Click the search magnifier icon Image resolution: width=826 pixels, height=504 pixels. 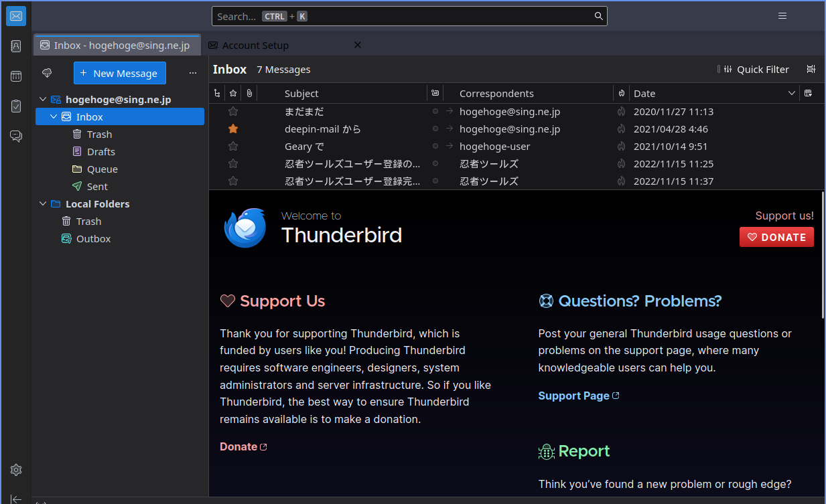(x=599, y=16)
